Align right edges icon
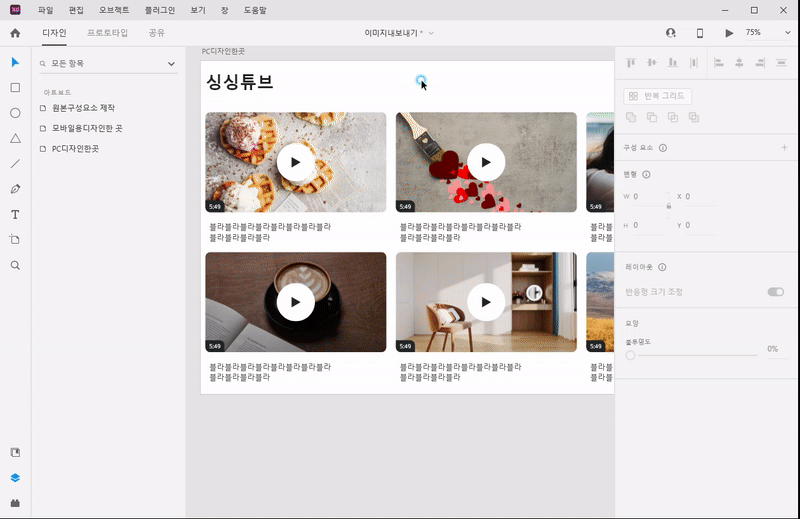 (760, 63)
